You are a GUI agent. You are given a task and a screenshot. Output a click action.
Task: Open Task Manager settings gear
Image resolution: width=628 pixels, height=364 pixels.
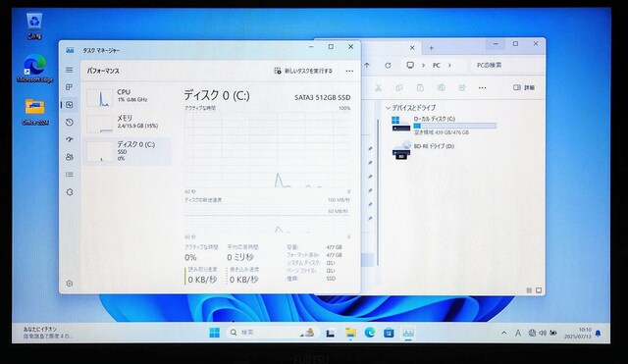pos(70,284)
